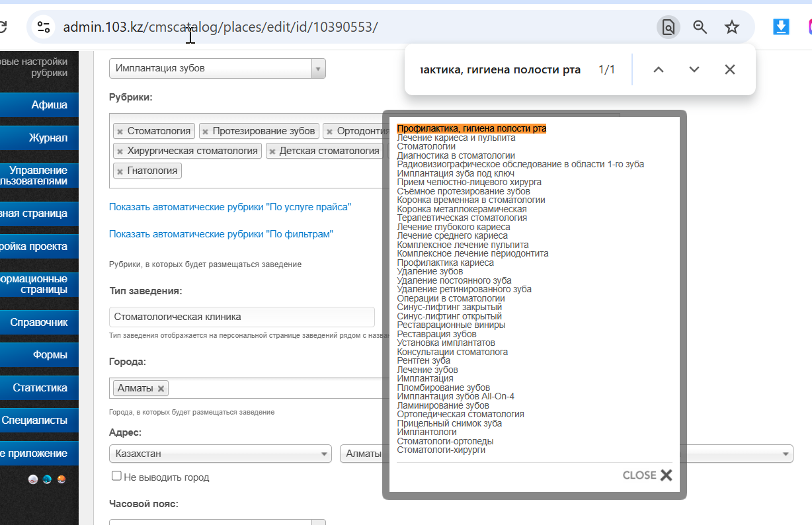Open the Афиша sidebar menu
812x525 pixels.
coord(39,105)
